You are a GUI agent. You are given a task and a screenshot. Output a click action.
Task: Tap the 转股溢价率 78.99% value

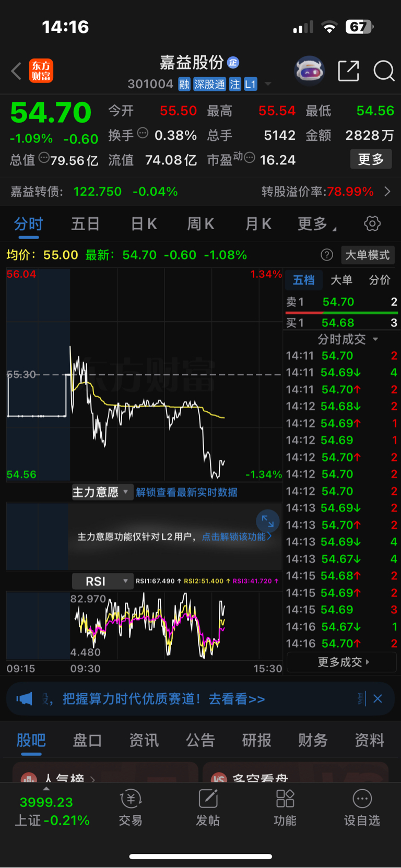tap(350, 192)
